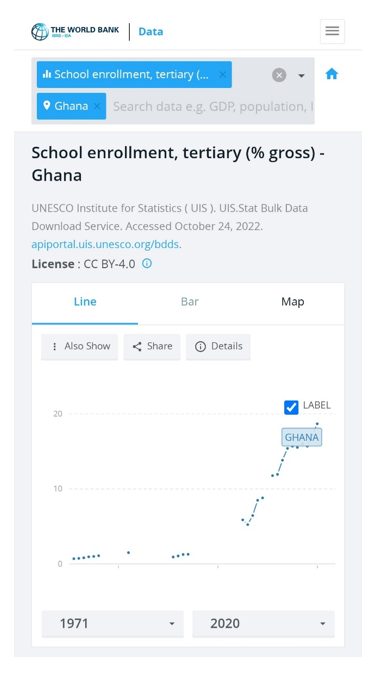Click the World Bank globe logo
The image size is (368, 677).
coord(40,32)
